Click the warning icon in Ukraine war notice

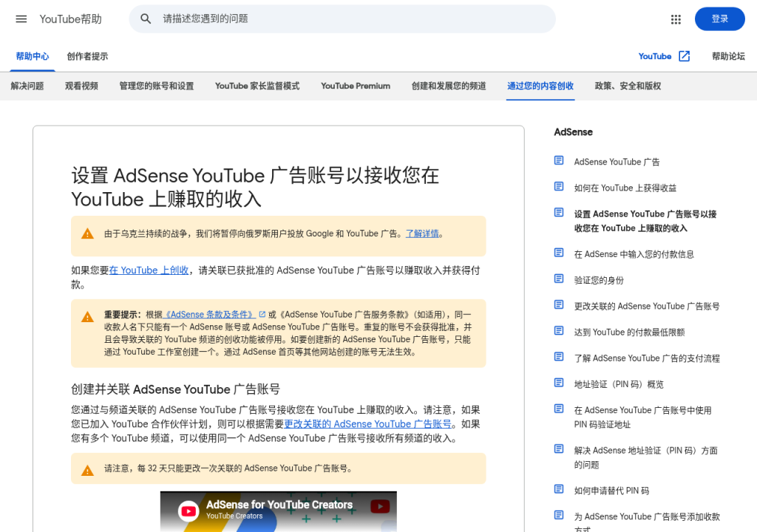pos(87,233)
